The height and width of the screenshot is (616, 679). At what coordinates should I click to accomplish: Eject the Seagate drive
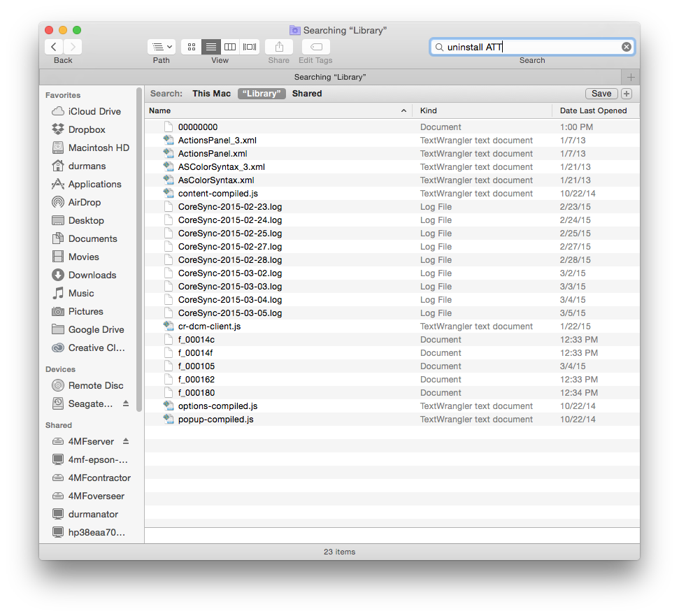point(126,403)
